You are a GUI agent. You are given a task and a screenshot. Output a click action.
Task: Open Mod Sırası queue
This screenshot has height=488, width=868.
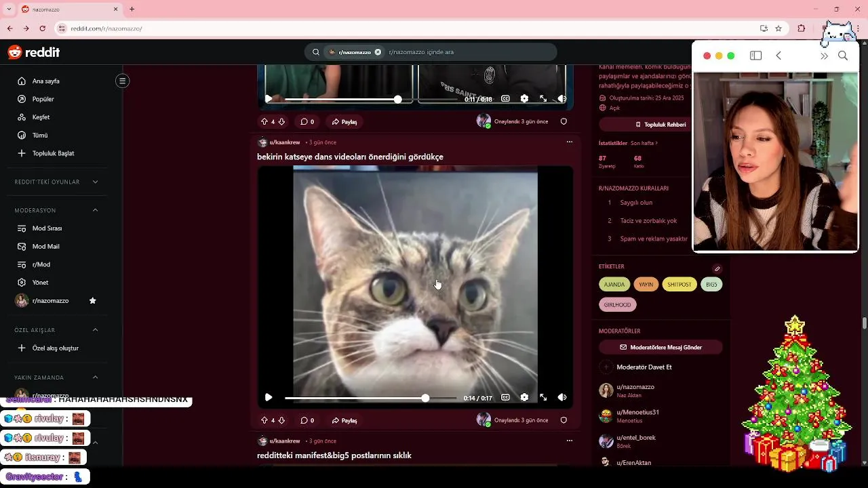coord(47,228)
